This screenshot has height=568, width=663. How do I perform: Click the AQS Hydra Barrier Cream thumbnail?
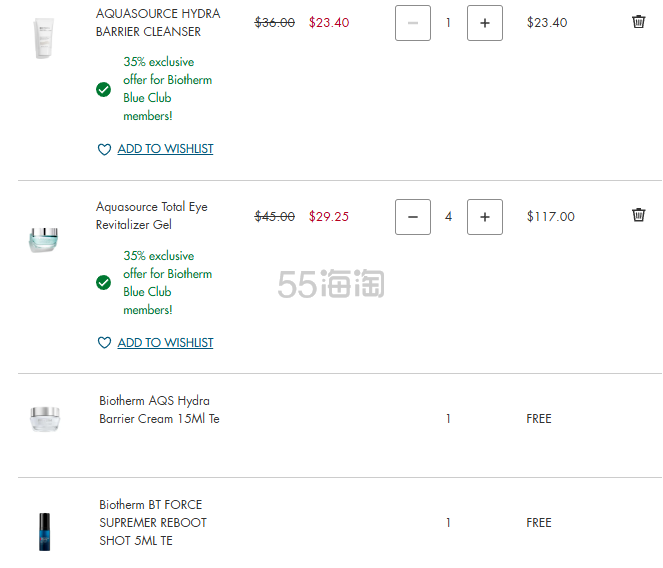[x=45, y=419]
